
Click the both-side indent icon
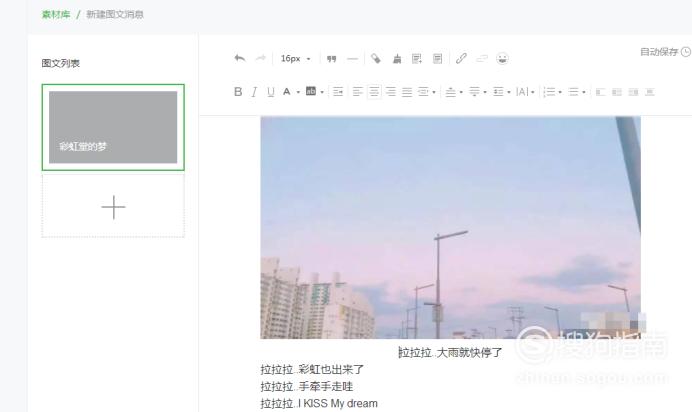[x=423, y=92]
